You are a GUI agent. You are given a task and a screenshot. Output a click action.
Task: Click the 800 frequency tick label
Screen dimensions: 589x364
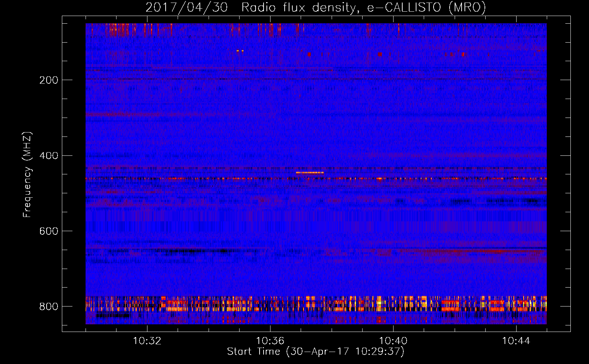click(49, 306)
